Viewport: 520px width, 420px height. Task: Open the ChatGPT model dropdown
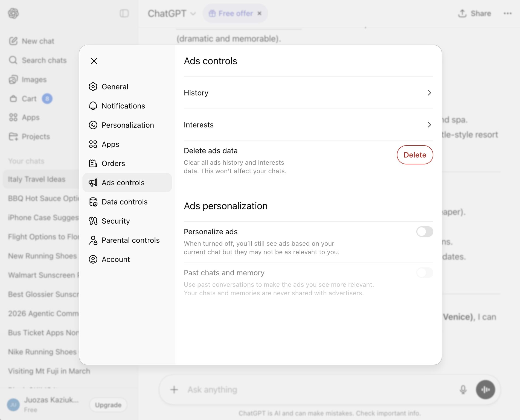(x=172, y=13)
